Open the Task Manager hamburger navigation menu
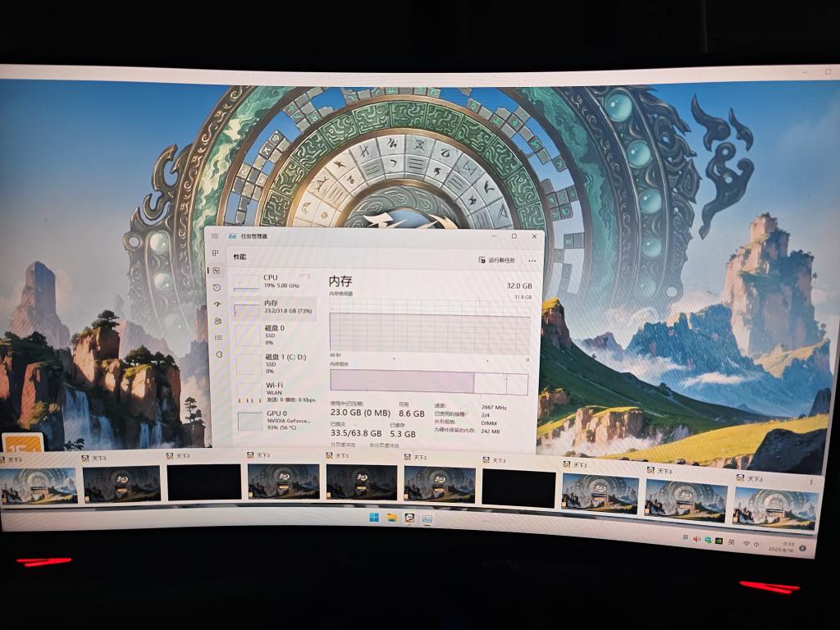 coord(215,235)
